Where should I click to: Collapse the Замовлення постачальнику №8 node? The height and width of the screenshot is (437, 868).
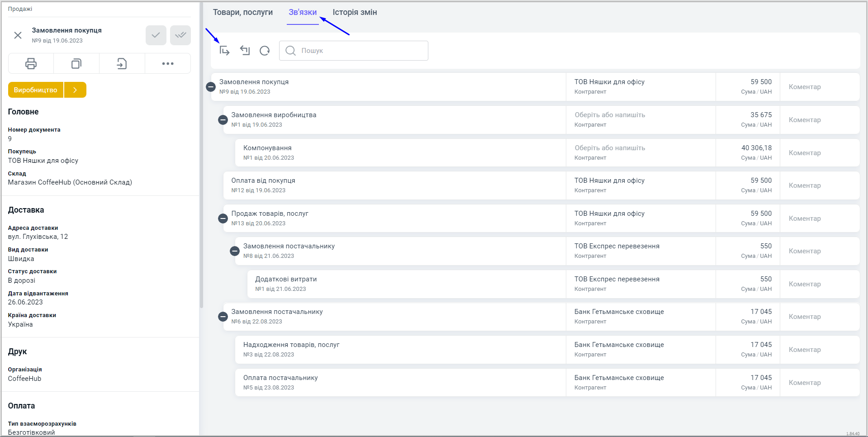235,251
